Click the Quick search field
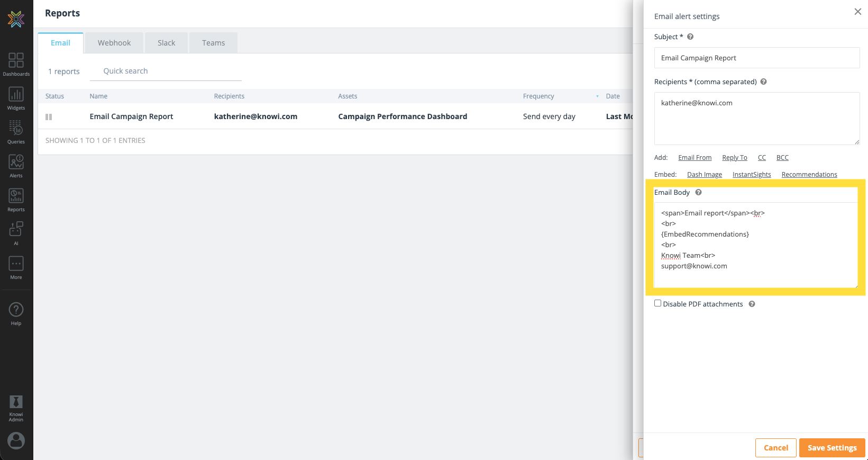The height and width of the screenshot is (460, 868). pos(166,71)
